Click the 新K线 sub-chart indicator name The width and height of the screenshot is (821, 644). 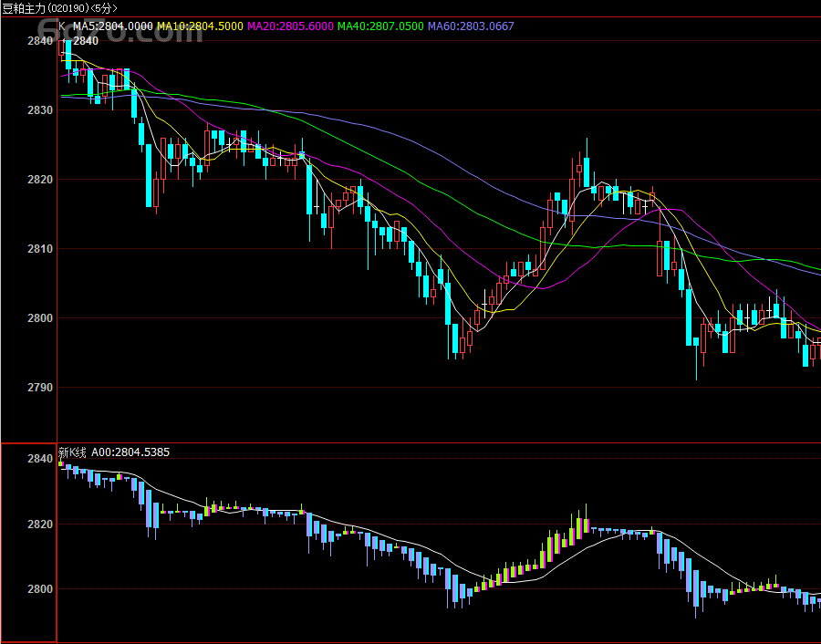(x=71, y=452)
